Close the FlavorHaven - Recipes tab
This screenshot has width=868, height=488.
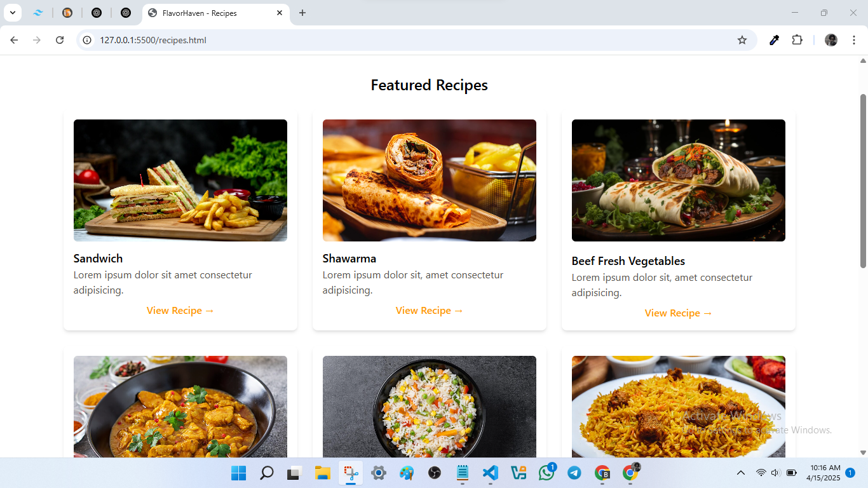[280, 13]
